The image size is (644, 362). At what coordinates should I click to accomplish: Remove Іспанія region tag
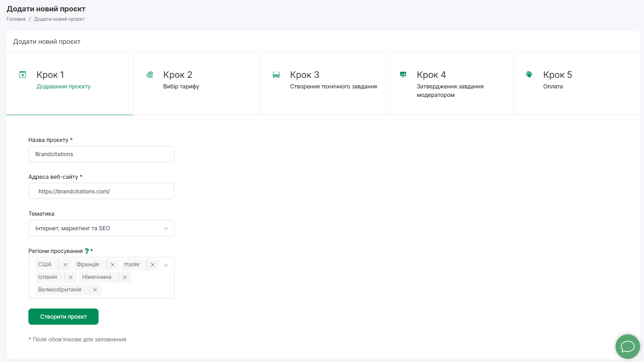71,277
